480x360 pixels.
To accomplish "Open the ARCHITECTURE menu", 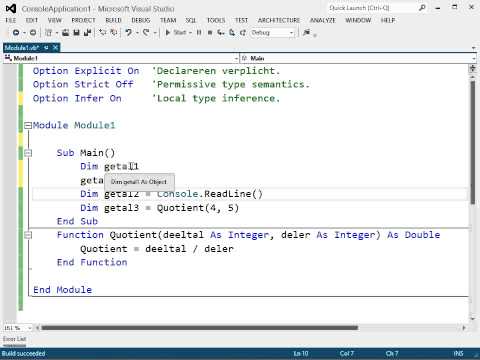I will tap(279, 20).
